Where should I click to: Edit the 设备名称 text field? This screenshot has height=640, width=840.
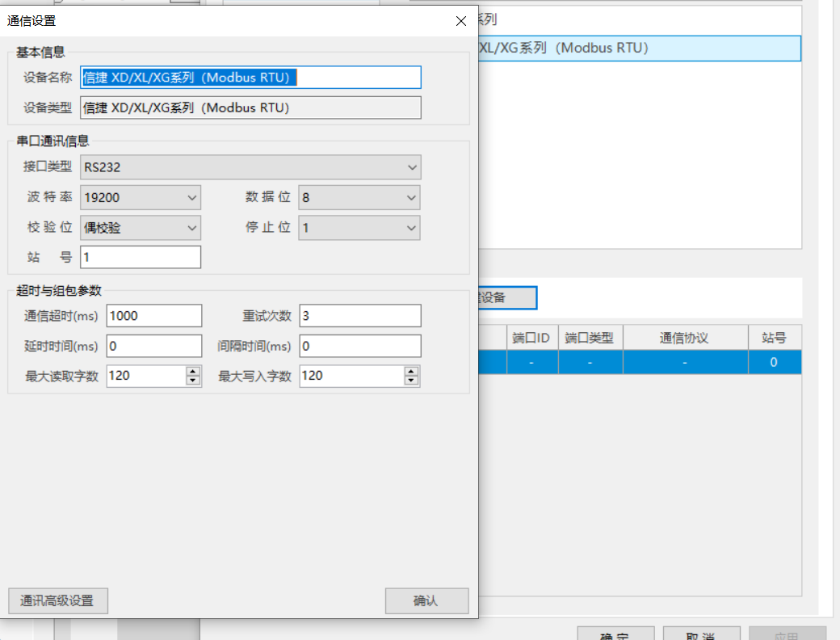point(250,78)
